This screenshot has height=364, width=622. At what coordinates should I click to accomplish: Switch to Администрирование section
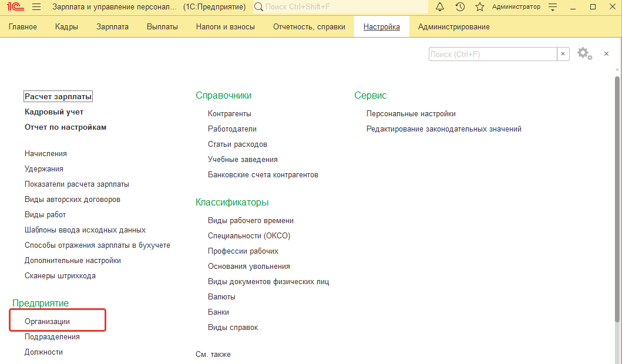tap(454, 26)
